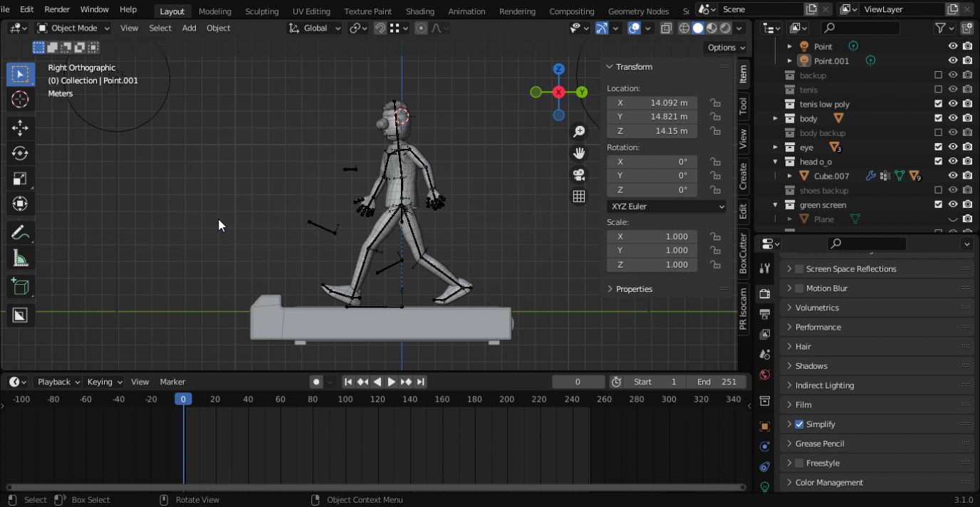Switch to the Modeling workspace tab
This screenshot has height=507, width=980.
(x=214, y=11)
